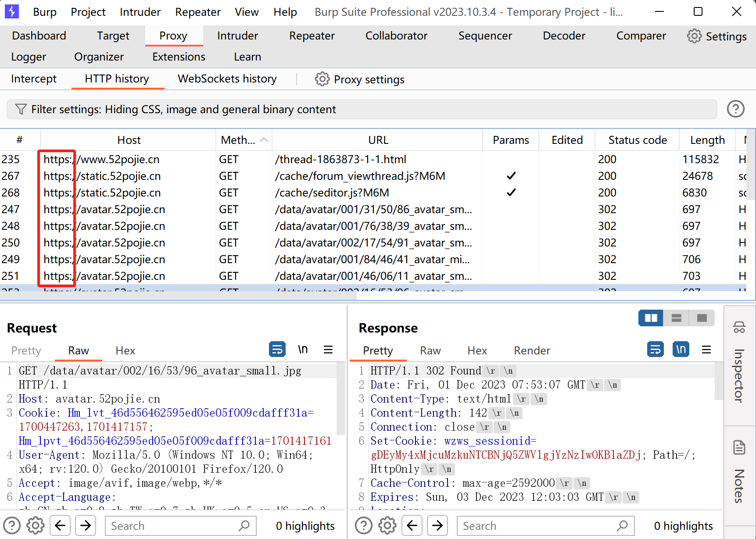Switch to the Comparer tab
Image resolution: width=756 pixels, height=539 pixels.
point(641,36)
